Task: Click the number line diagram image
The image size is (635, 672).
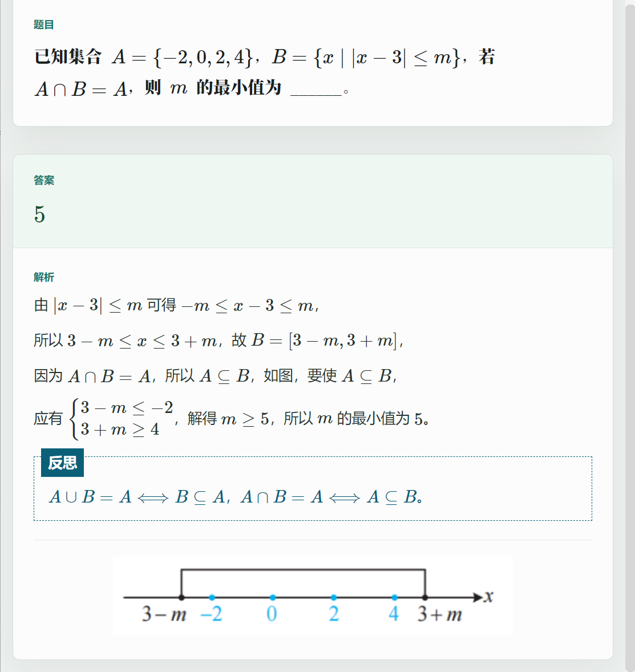Action: coord(313,596)
